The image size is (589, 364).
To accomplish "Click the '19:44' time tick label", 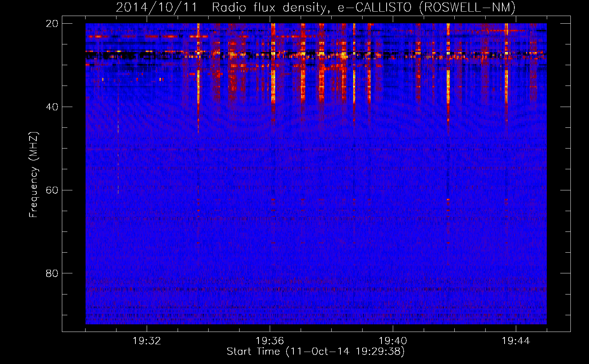I will click(516, 341).
